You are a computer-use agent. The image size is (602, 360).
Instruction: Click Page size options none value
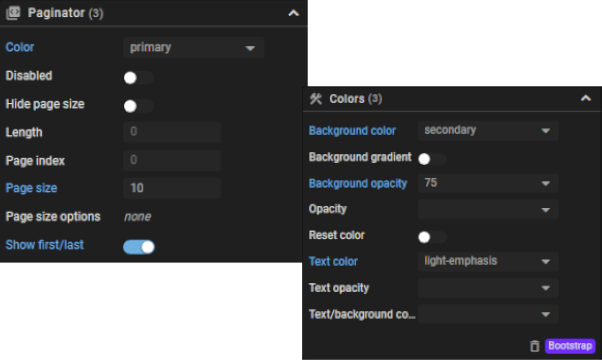click(137, 217)
